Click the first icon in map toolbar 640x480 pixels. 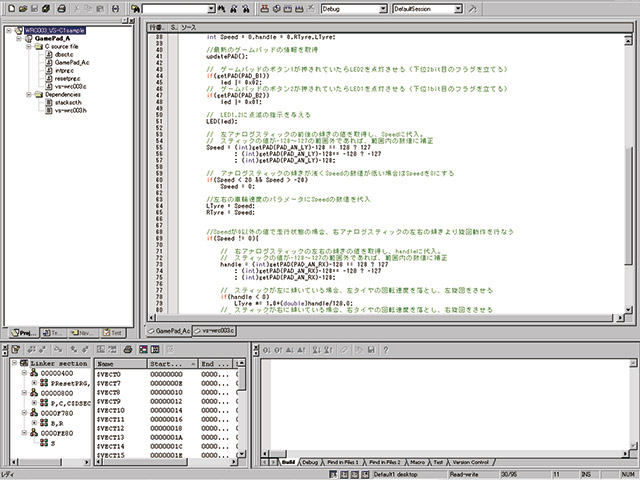pyautogui.click(x=16, y=349)
